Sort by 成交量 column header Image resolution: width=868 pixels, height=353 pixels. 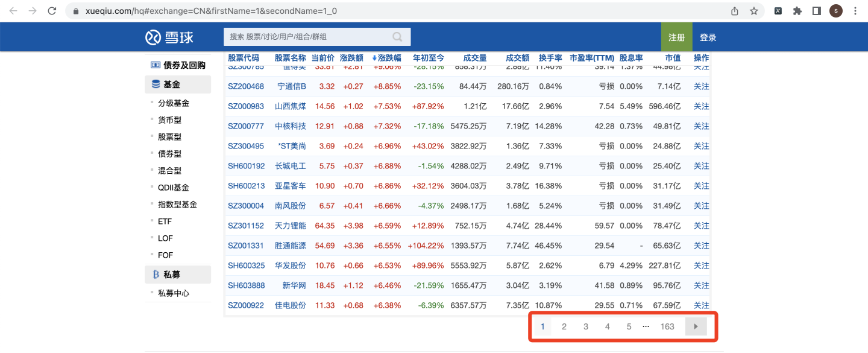[x=475, y=58]
